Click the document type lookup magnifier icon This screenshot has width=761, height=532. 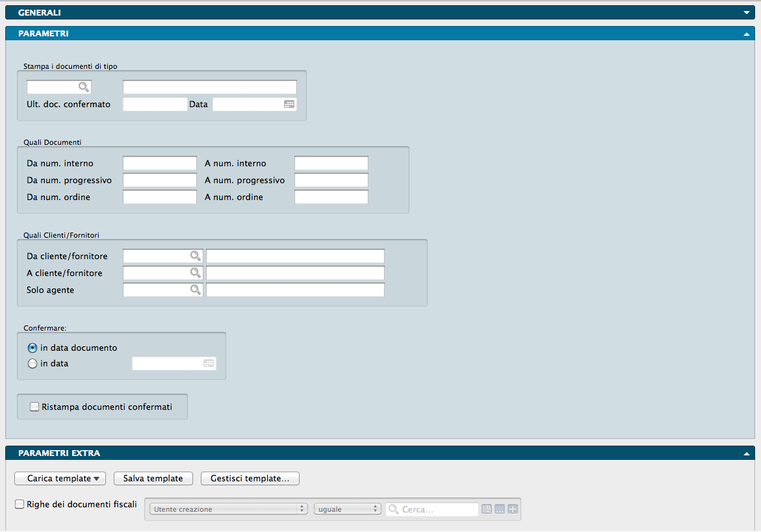[83, 87]
